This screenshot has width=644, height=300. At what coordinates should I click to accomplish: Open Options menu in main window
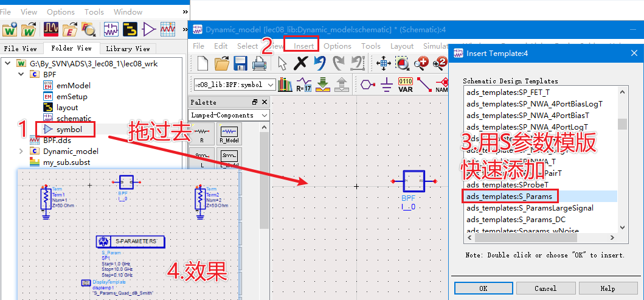(x=61, y=12)
